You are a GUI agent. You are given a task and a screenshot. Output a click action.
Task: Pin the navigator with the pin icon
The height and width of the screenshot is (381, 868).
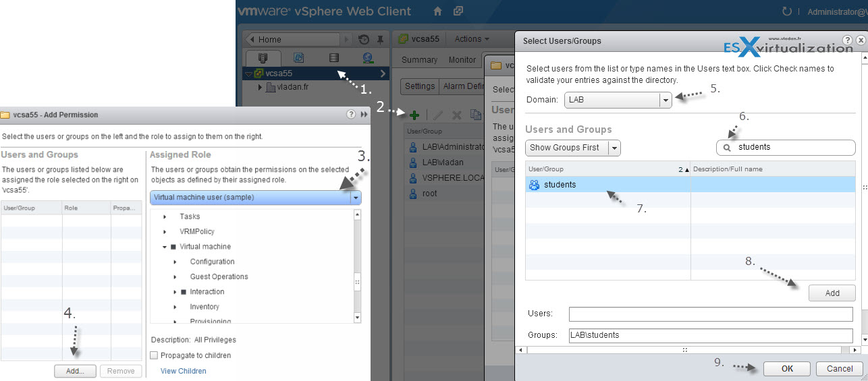(379, 39)
